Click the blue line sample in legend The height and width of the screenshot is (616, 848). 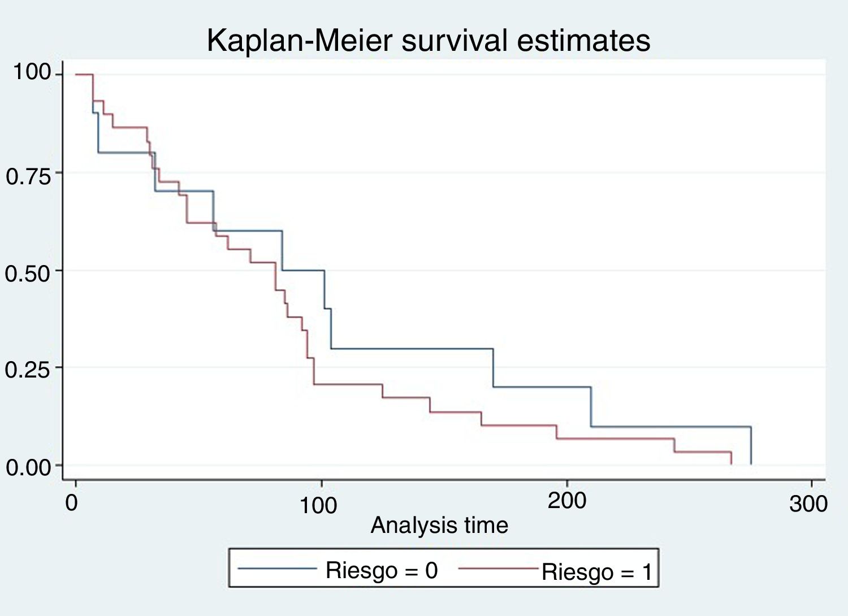coord(277,568)
